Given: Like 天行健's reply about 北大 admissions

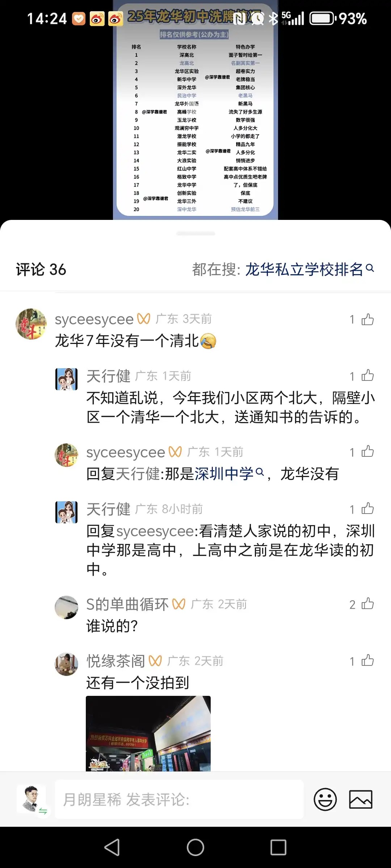Looking at the screenshot, I should [x=367, y=376].
